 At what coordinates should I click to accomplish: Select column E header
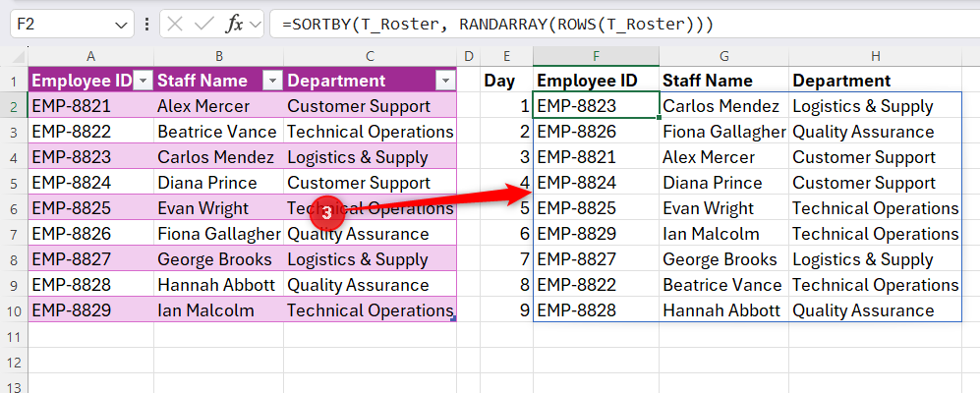pos(507,56)
